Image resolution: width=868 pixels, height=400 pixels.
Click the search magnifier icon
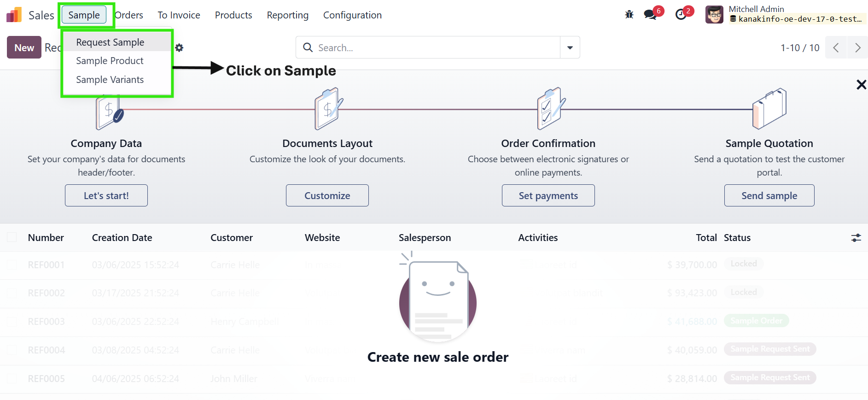pos(308,47)
